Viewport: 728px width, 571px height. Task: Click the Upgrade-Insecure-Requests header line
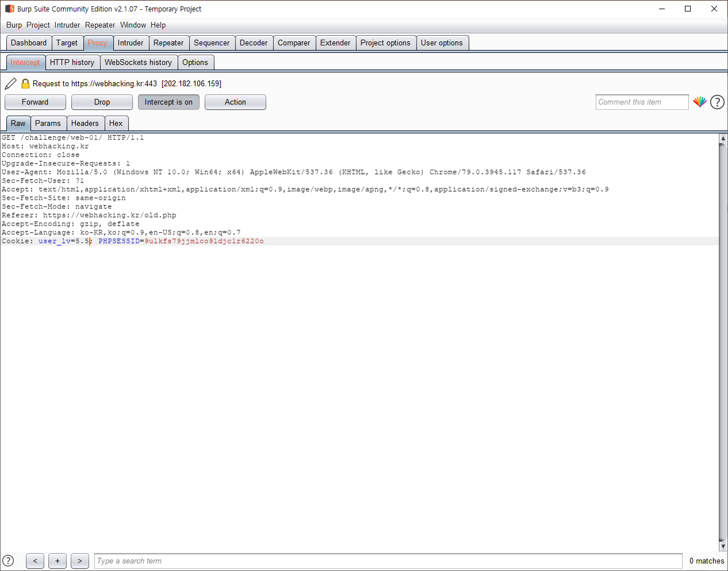coord(66,164)
